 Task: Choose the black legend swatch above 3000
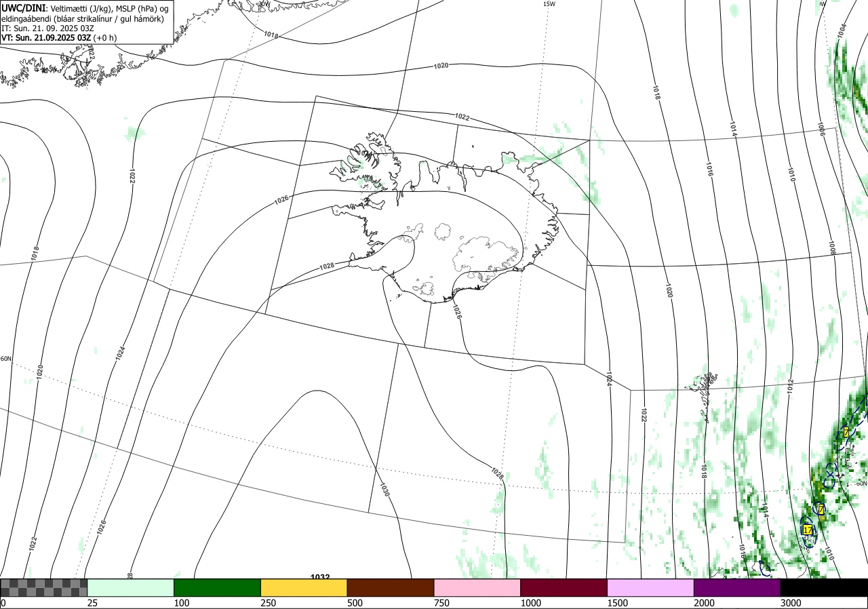[x=824, y=587]
